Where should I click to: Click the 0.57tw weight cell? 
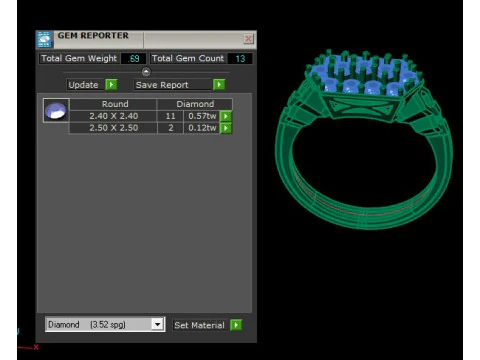pyautogui.click(x=202, y=116)
